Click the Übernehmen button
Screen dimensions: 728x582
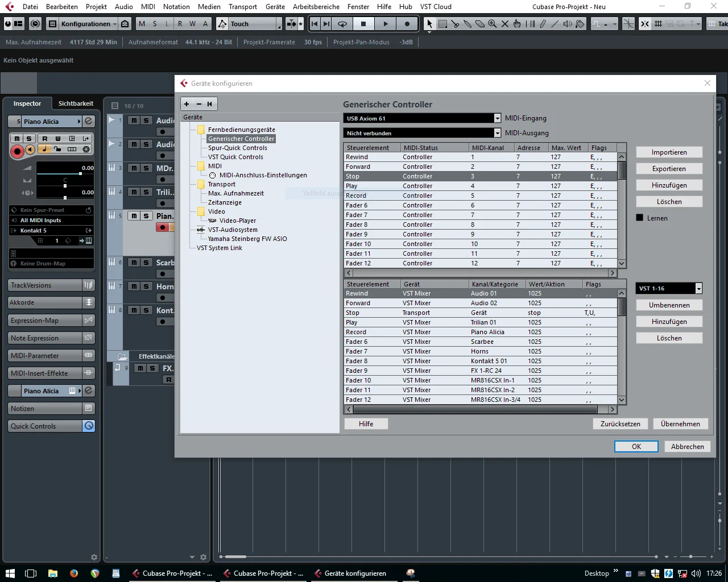point(680,424)
